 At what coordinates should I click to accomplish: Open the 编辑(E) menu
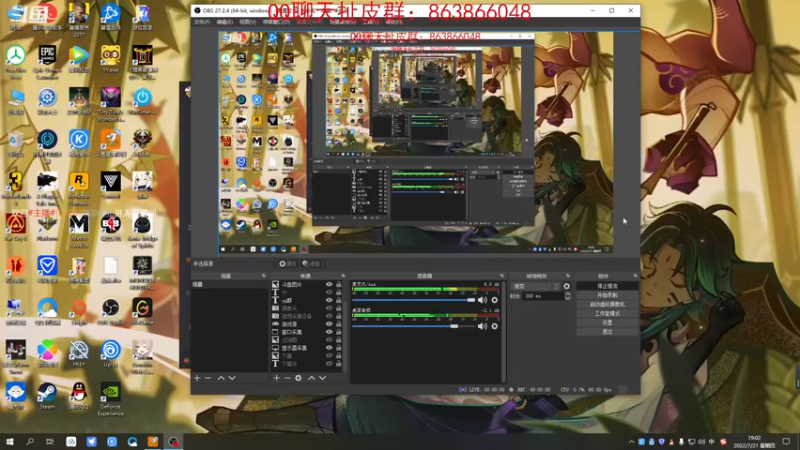[224, 22]
